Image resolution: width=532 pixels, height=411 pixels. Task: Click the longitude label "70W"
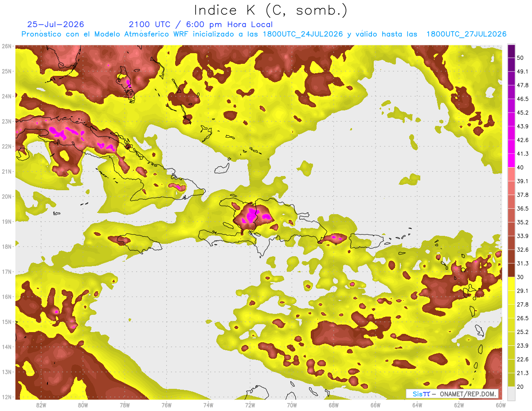(x=292, y=405)
